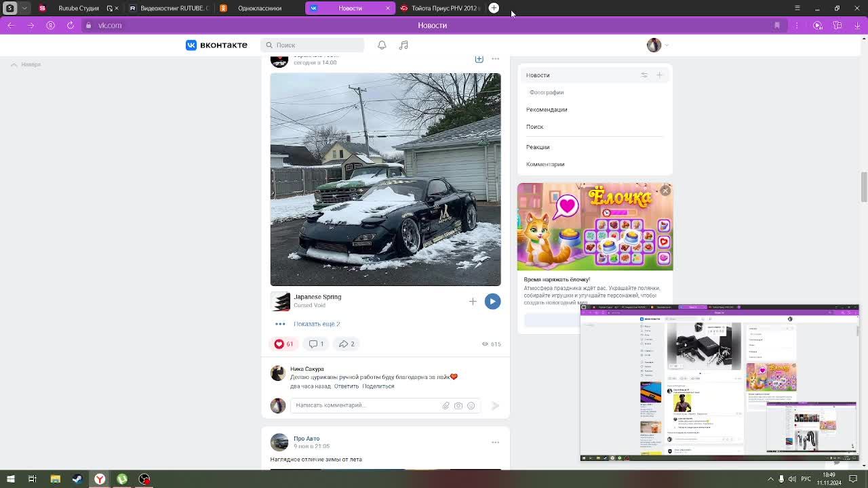The image size is (868, 488).
Task: Click the VKontakte logo
Action: tap(216, 45)
